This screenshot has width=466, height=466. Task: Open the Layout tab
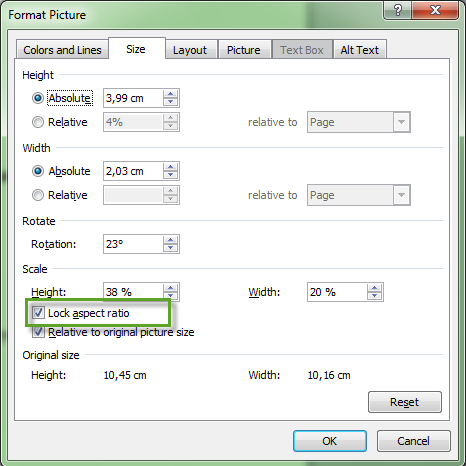click(190, 50)
